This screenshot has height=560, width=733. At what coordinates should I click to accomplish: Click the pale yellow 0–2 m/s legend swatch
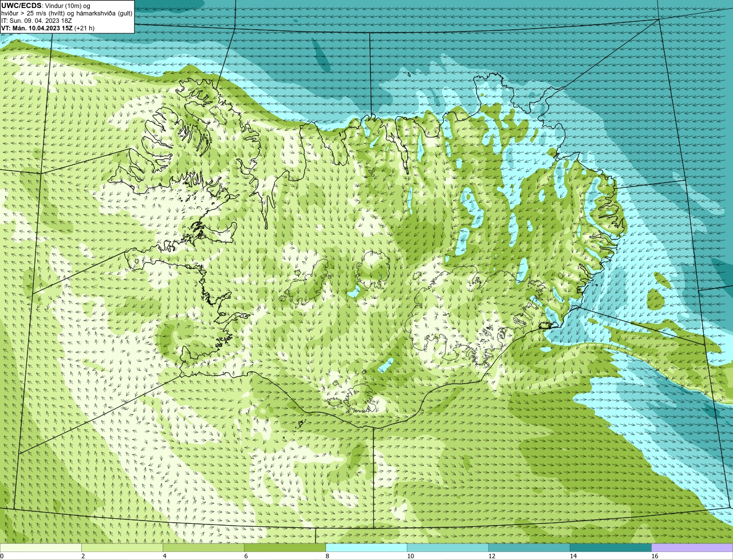coord(41,547)
